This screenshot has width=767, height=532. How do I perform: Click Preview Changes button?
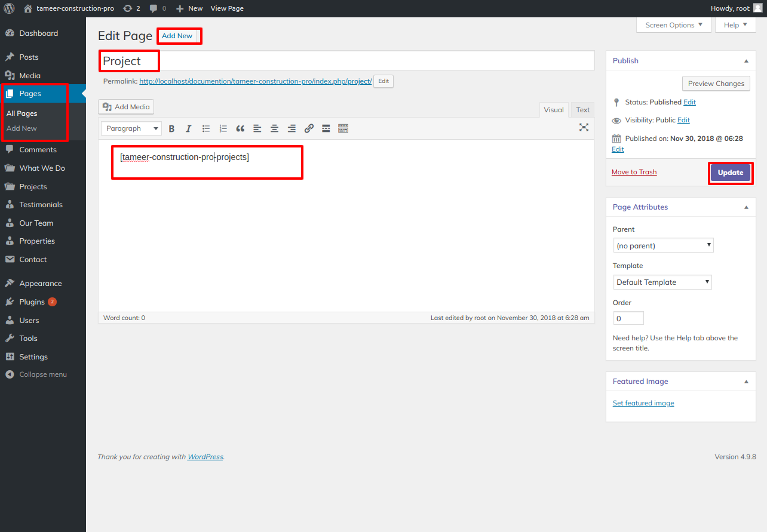(x=716, y=84)
